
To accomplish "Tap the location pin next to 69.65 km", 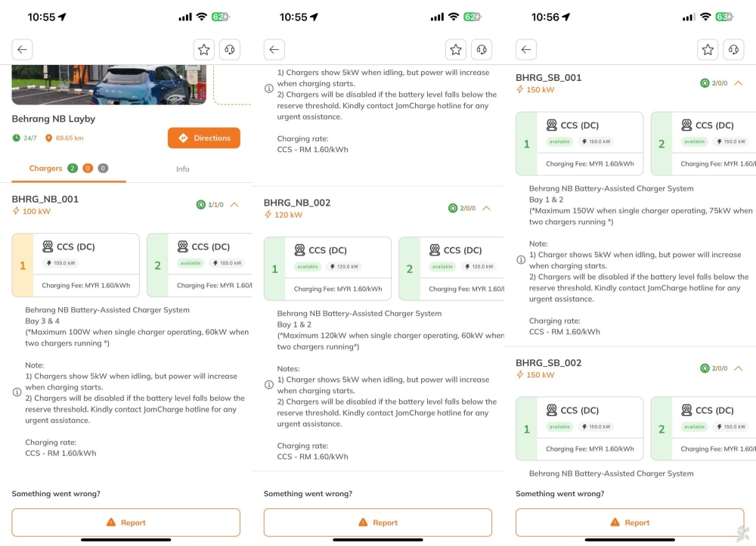I will point(49,138).
